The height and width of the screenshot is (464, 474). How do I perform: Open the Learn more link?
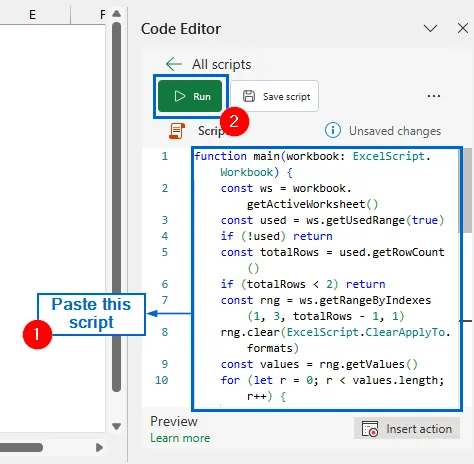pyautogui.click(x=180, y=438)
